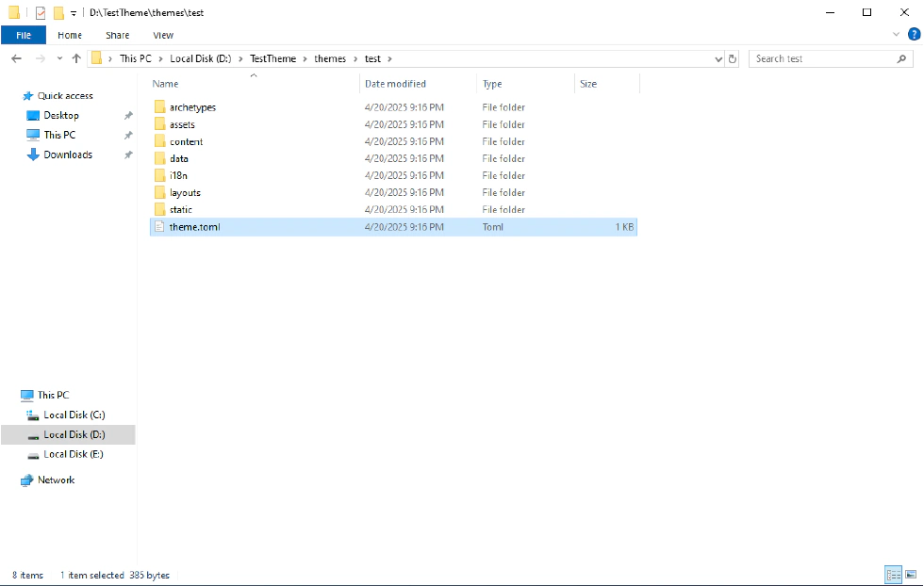Expand the address bar history dropdown
Image resolution: width=924 pixels, height=586 pixels.
click(718, 58)
